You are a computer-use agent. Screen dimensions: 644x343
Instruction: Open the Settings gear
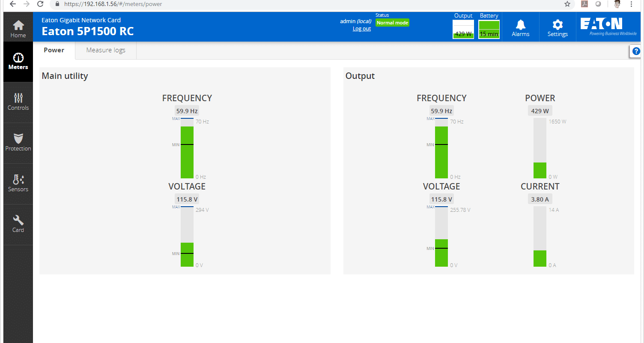click(558, 28)
